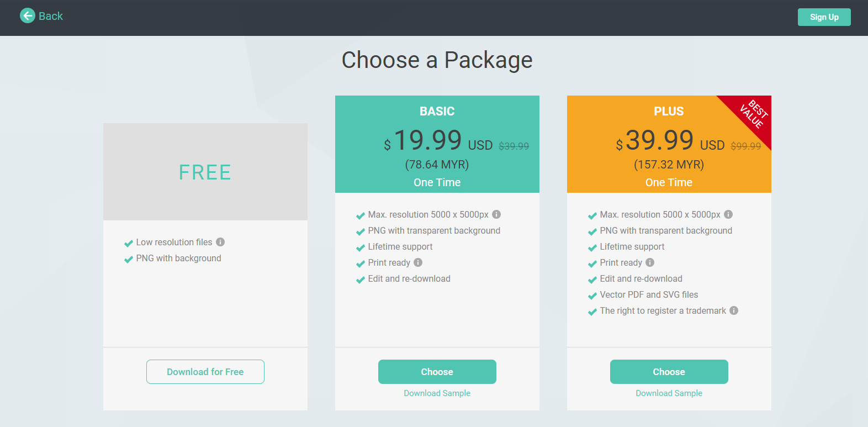
Task: Click info icon beside Low resolution files
Action: [220, 242]
